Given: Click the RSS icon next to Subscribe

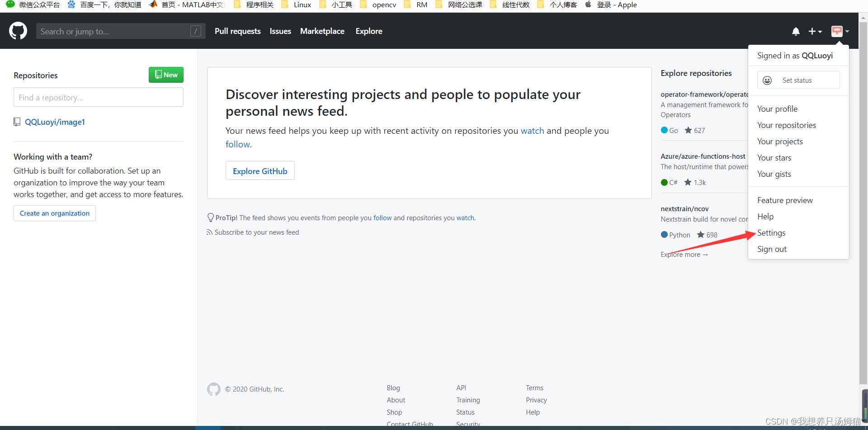Looking at the screenshot, I should tap(210, 232).
